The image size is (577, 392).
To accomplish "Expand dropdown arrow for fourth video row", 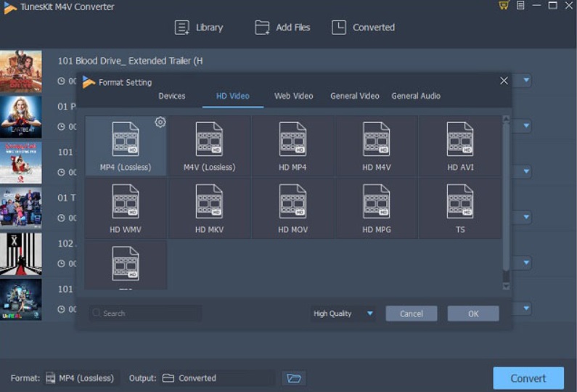I will tap(526, 217).
